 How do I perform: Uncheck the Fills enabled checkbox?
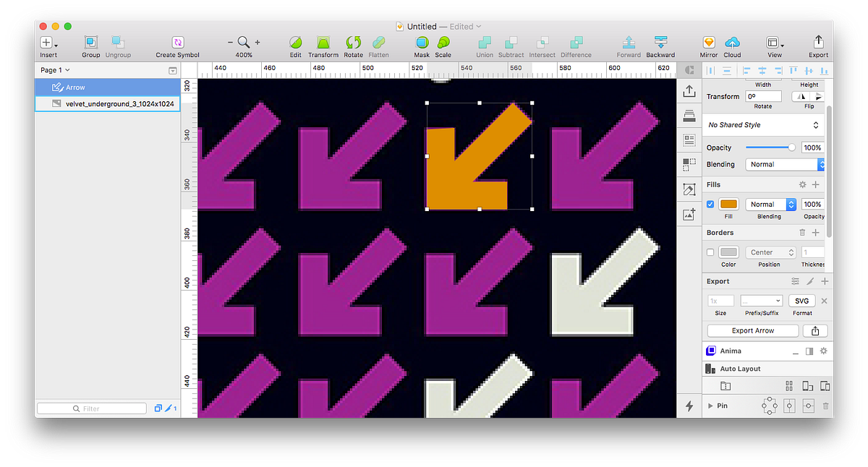pyautogui.click(x=710, y=203)
